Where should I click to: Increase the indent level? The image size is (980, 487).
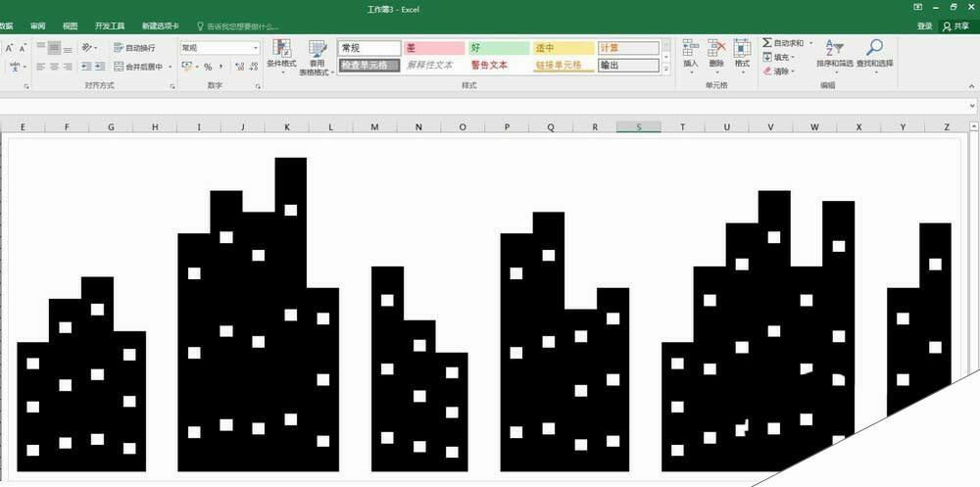pyautogui.click(x=100, y=67)
